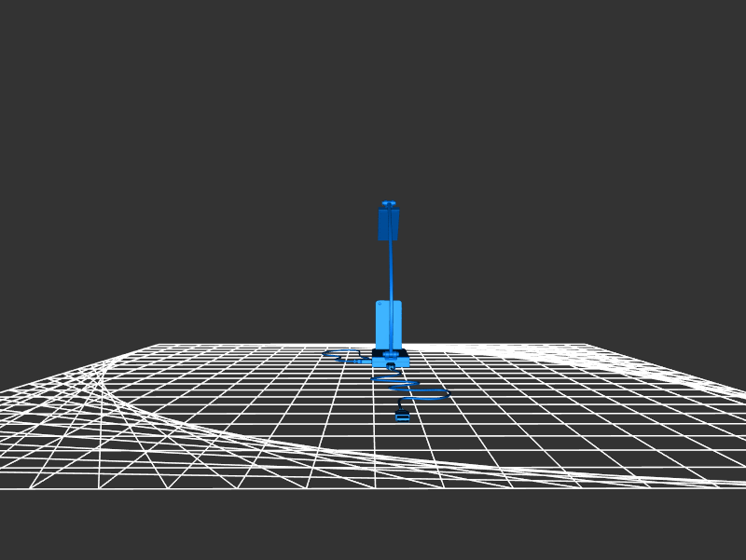The height and width of the screenshot is (560, 746).
Task: Click the small connector on the left cable
Action: click(x=357, y=361)
